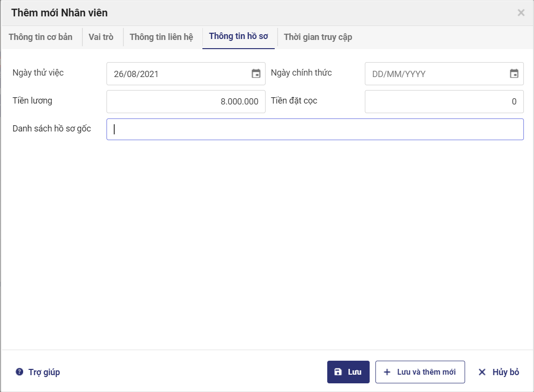
Task: Close the Thêm mới Nhân viên dialog
Action: pyautogui.click(x=521, y=13)
